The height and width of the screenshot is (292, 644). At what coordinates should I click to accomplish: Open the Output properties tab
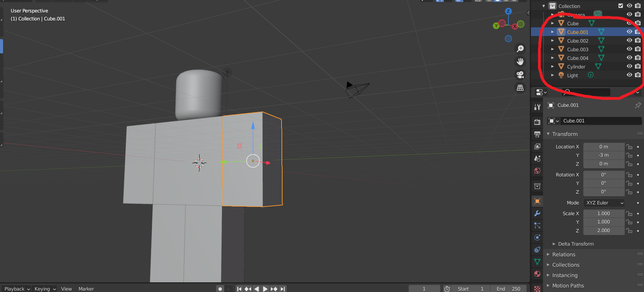point(537,134)
